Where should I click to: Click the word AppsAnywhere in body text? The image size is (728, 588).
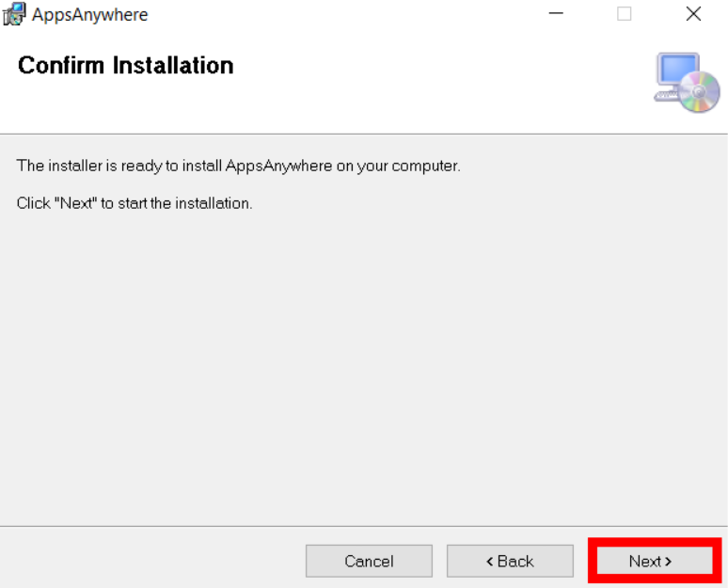pyautogui.click(x=278, y=166)
